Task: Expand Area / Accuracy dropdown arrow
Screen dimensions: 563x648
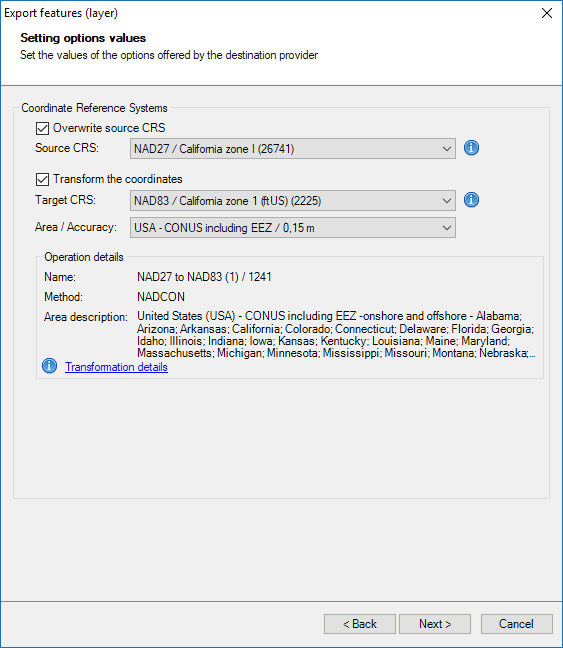Action: [x=446, y=228]
